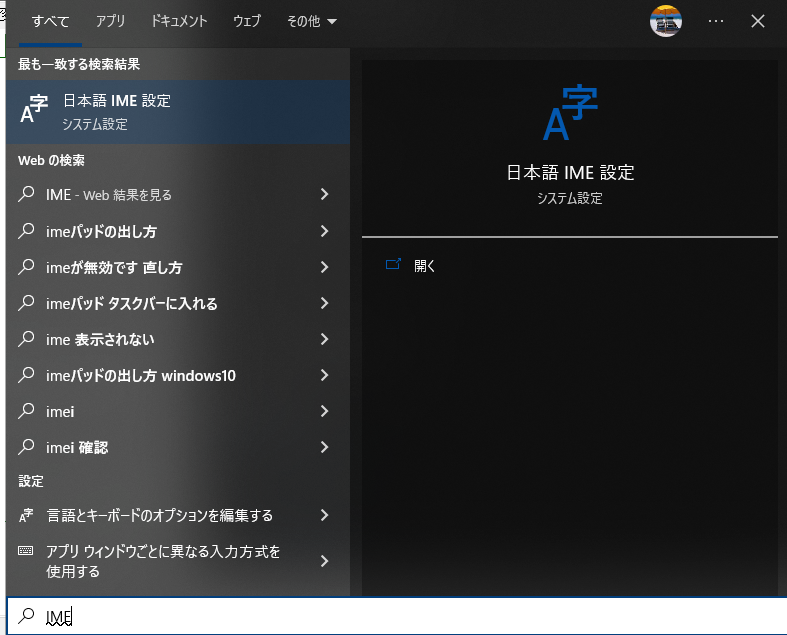Viewport: 787px width, 635px height.
Task: Open the three-dot options menu
Action: tap(716, 21)
